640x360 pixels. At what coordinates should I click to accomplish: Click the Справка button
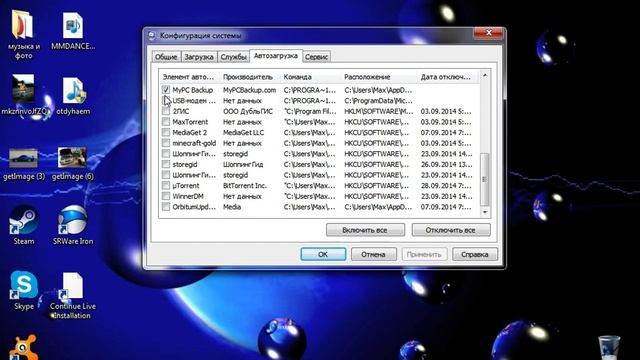coord(475,254)
